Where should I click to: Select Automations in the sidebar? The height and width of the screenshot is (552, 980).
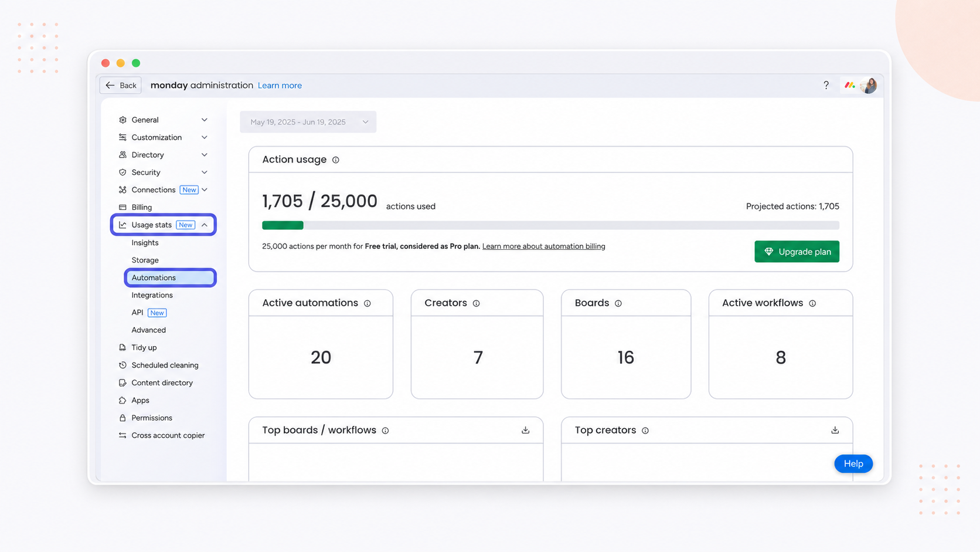click(x=171, y=278)
